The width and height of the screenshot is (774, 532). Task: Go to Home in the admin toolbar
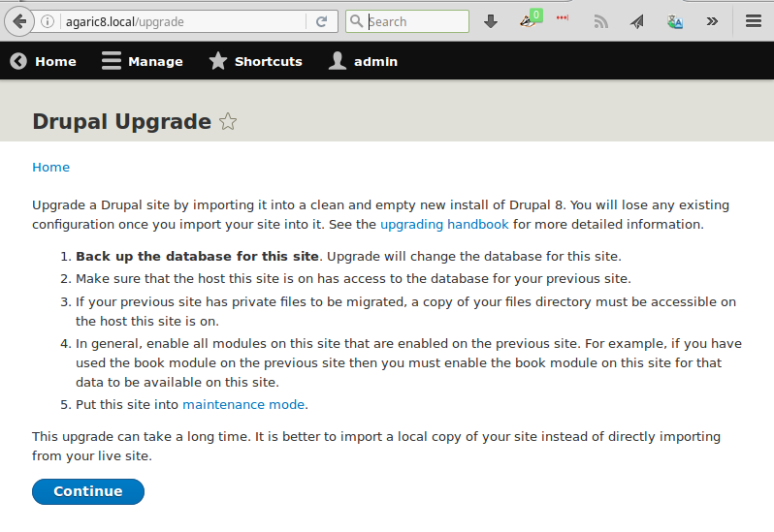pyautogui.click(x=44, y=61)
